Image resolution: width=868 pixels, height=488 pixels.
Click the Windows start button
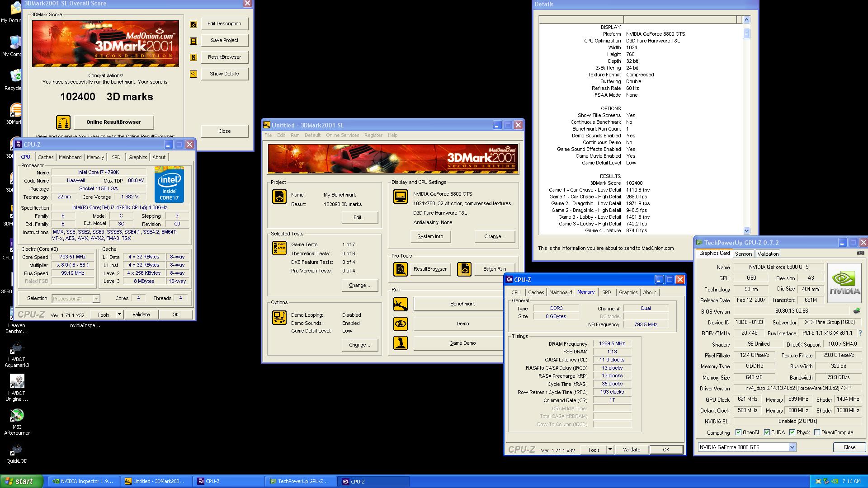pyautogui.click(x=22, y=481)
